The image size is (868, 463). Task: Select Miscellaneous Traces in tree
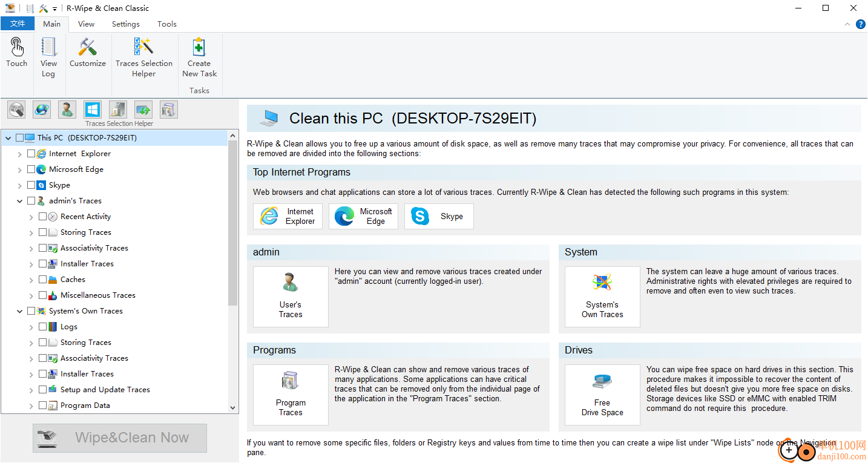tap(98, 295)
